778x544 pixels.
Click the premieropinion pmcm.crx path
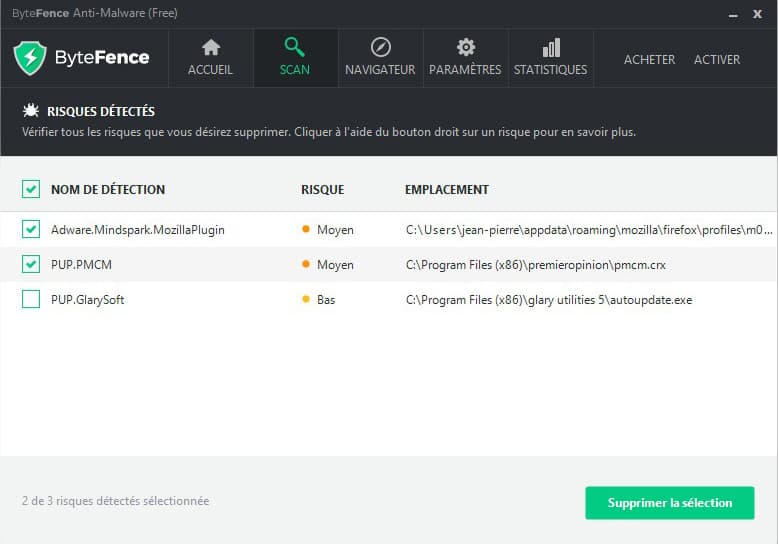click(536, 265)
